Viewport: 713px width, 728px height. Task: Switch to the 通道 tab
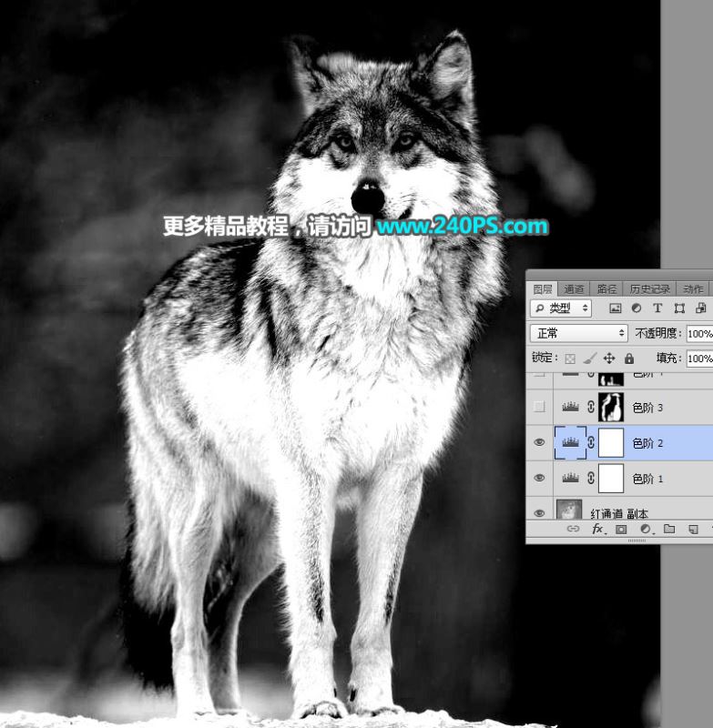(x=574, y=288)
